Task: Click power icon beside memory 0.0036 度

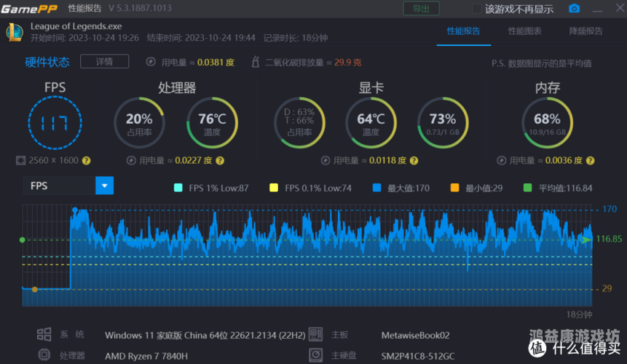Action: click(x=502, y=161)
